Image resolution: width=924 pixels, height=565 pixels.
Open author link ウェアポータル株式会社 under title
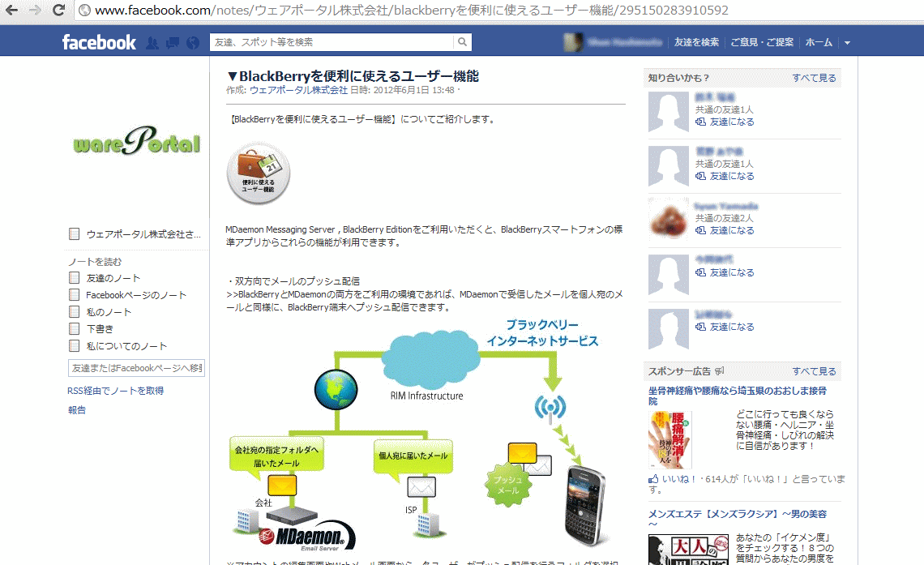[x=299, y=90]
